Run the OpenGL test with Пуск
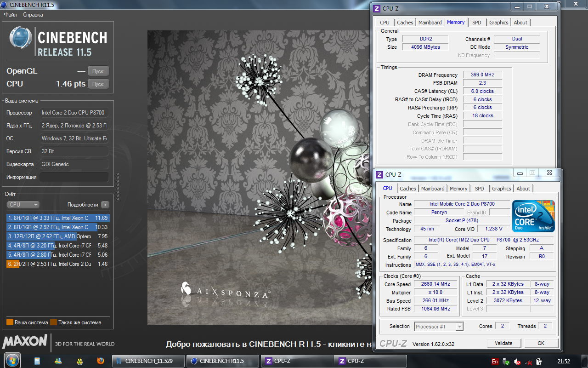 tap(98, 71)
